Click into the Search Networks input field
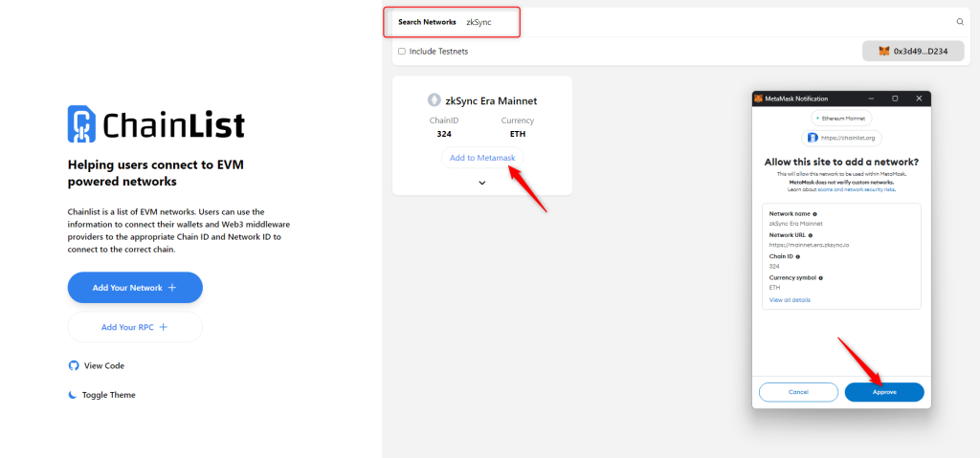 (x=670, y=21)
